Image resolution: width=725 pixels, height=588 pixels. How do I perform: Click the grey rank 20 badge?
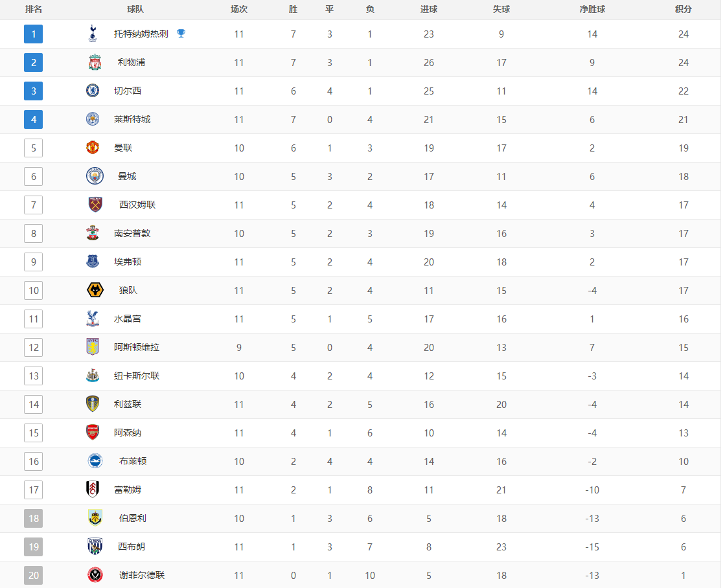(x=33, y=576)
